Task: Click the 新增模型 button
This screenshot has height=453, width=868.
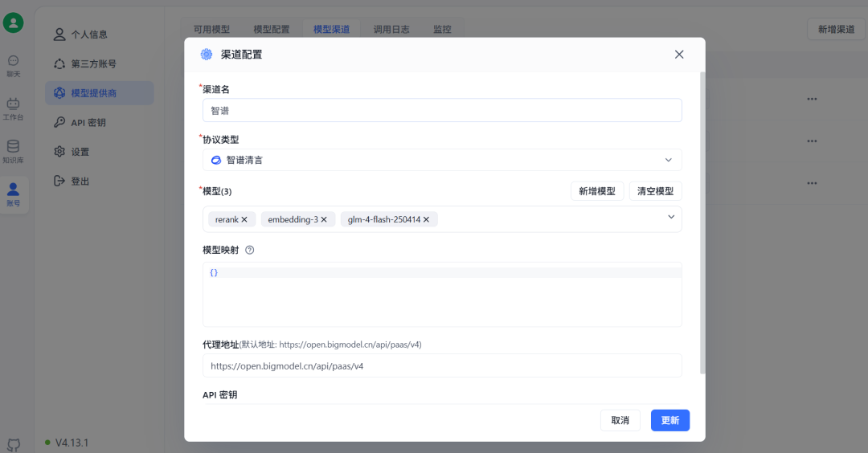Action: [597, 191]
